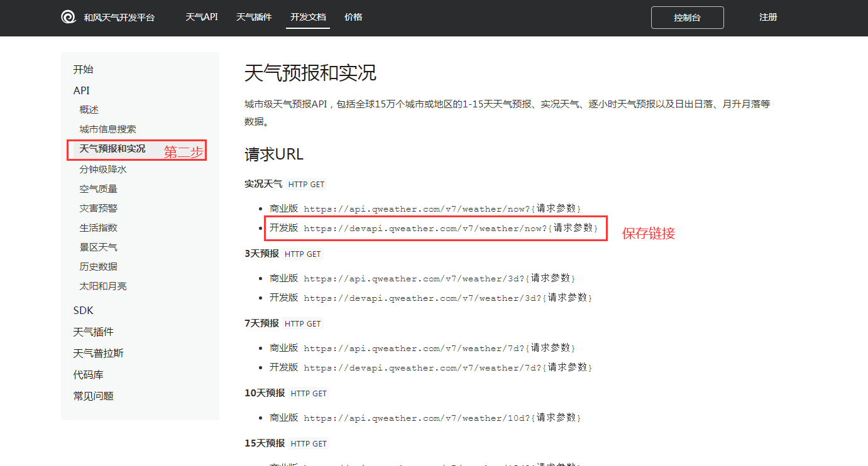Open the 开始 sidebar section
Viewport: 868px width, 466px height.
(83, 69)
